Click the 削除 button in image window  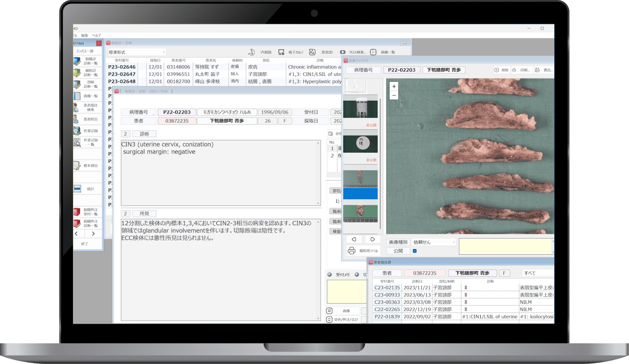pyautogui.click(x=501, y=70)
